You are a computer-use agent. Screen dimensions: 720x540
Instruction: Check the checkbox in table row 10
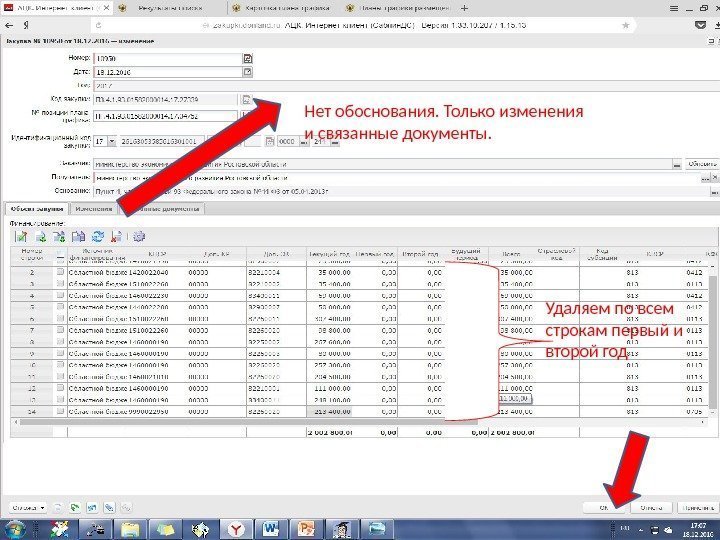click(60, 365)
